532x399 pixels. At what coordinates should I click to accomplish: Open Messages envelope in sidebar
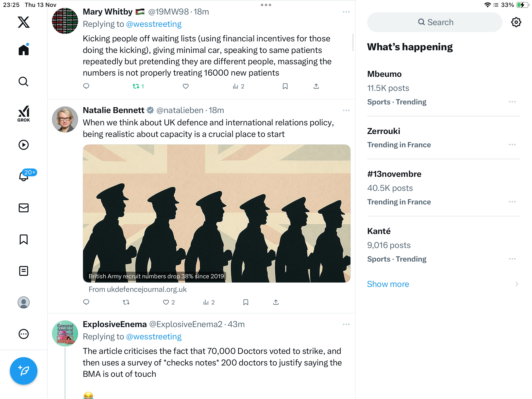point(24,208)
